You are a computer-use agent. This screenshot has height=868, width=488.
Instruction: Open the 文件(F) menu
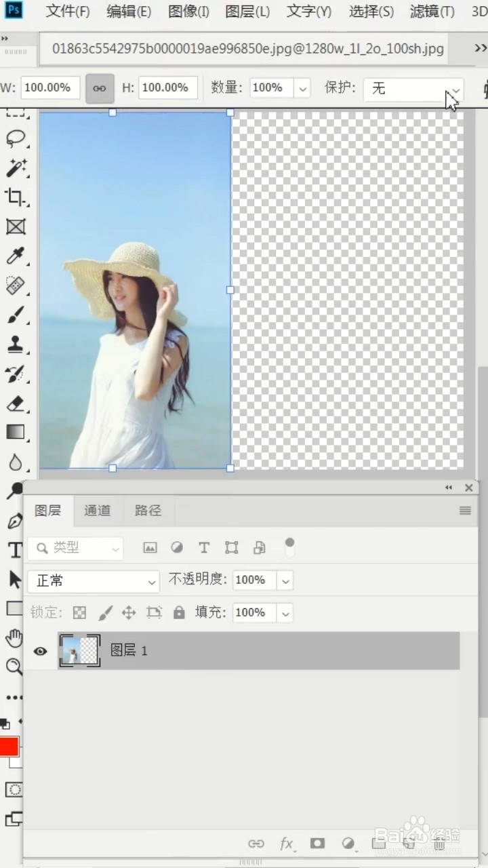[68, 12]
